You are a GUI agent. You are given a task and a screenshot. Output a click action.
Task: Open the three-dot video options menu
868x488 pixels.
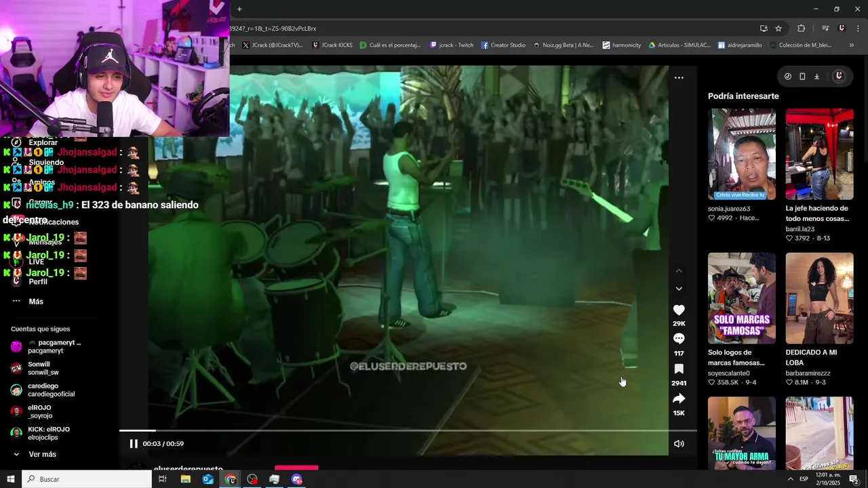point(679,77)
